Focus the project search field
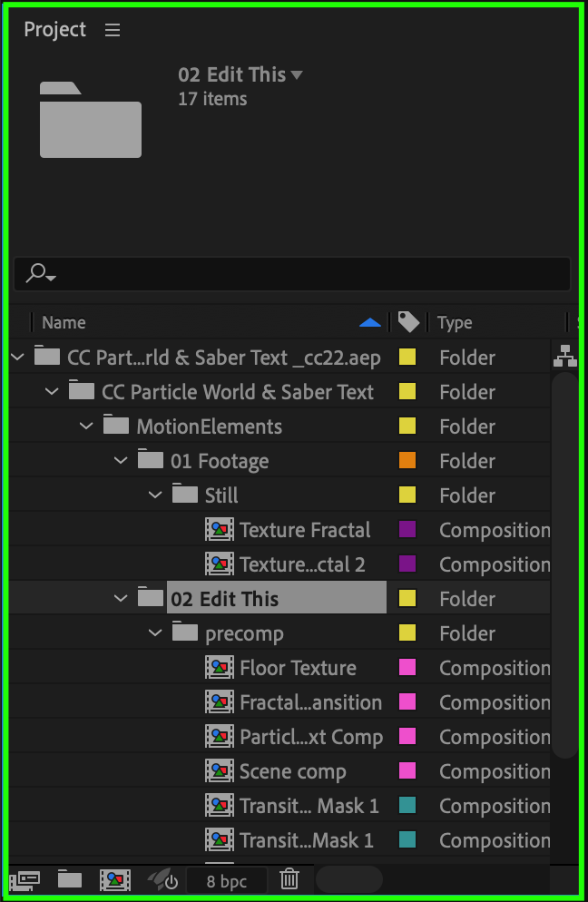Image resolution: width=588 pixels, height=902 pixels. click(292, 274)
